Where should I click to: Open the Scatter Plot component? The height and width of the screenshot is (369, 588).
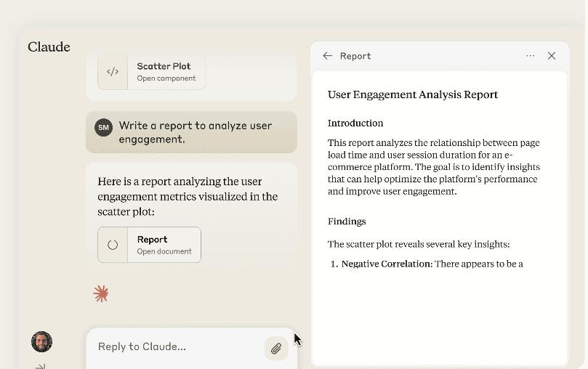(166, 72)
